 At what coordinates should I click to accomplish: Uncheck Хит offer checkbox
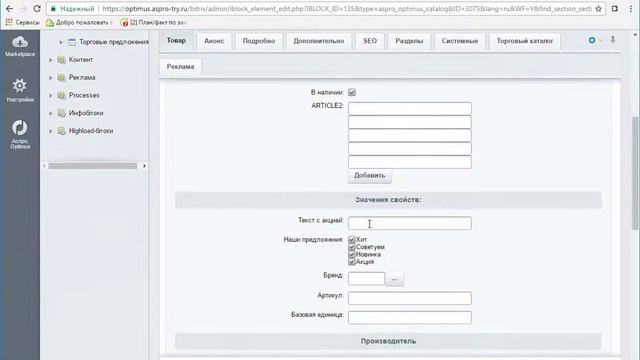click(x=351, y=240)
